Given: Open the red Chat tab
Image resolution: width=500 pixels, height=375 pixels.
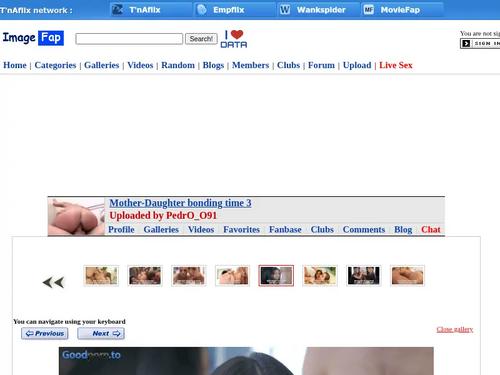Looking at the screenshot, I should tap(431, 230).
